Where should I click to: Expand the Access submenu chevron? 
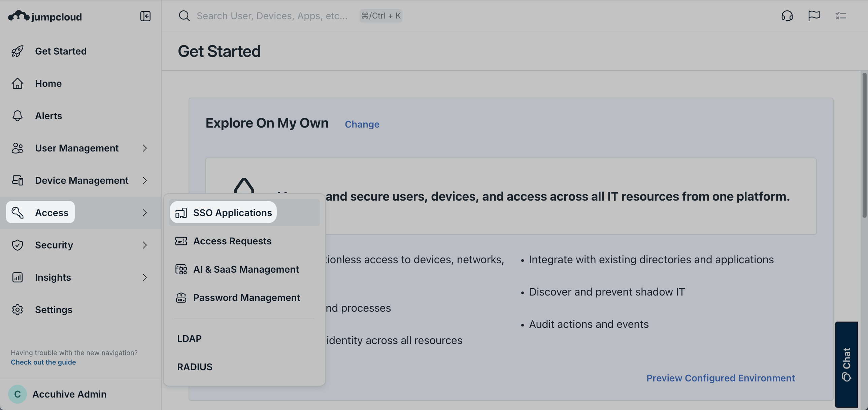pos(144,213)
